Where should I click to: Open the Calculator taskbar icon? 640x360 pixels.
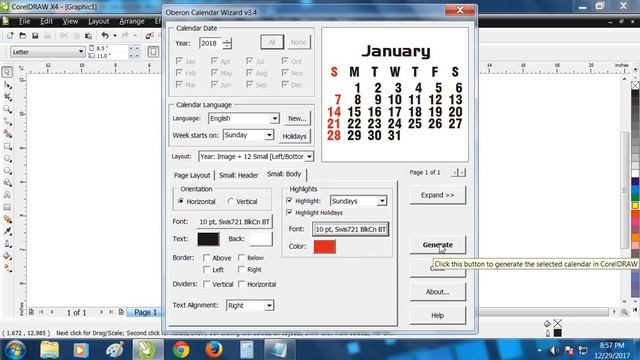coord(247,350)
